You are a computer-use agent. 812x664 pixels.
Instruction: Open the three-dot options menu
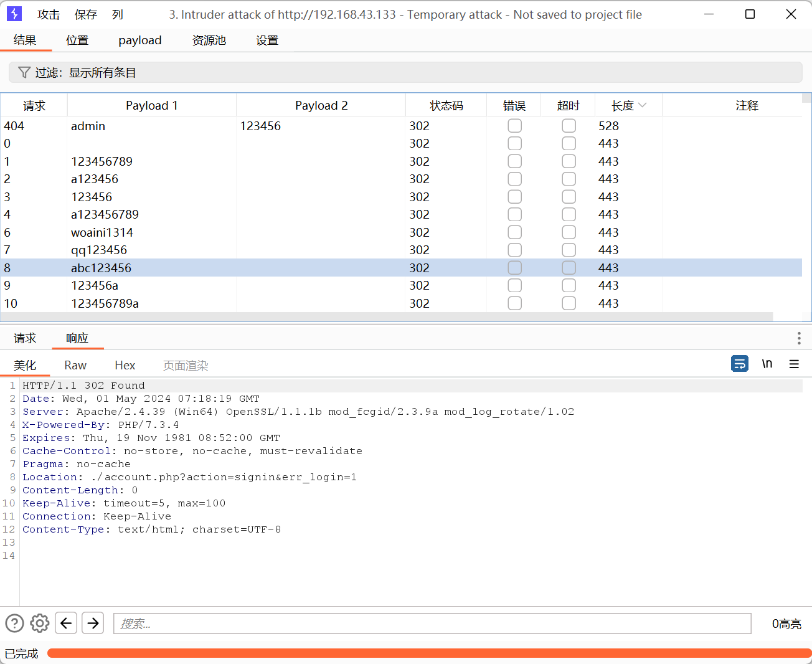(x=799, y=338)
